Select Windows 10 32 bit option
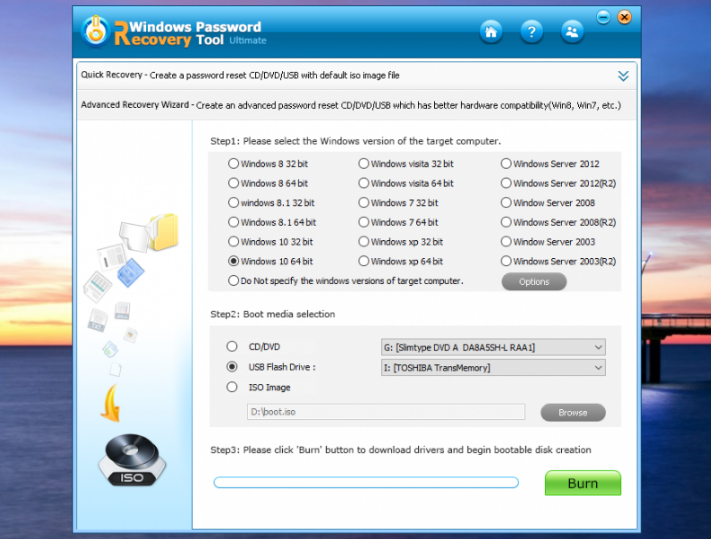The height and width of the screenshot is (539, 711). click(270, 242)
